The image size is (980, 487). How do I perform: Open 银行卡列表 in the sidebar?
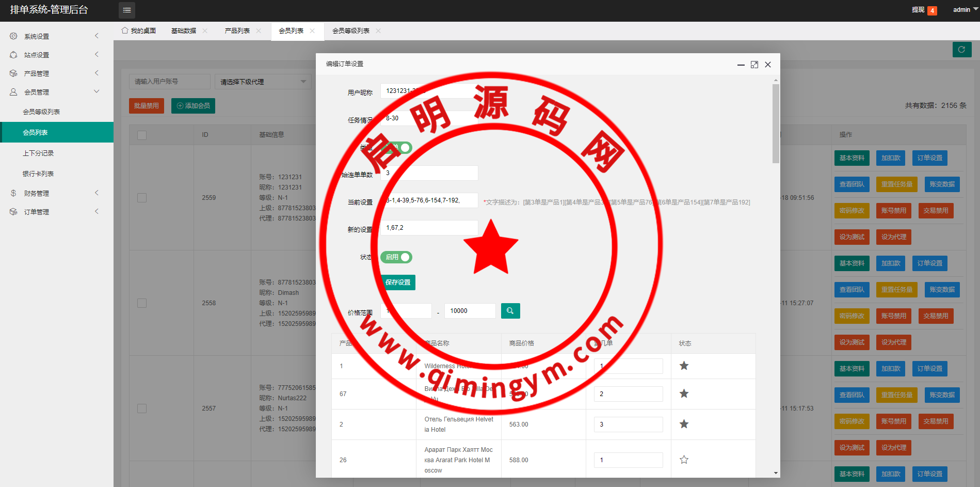pos(38,174)
